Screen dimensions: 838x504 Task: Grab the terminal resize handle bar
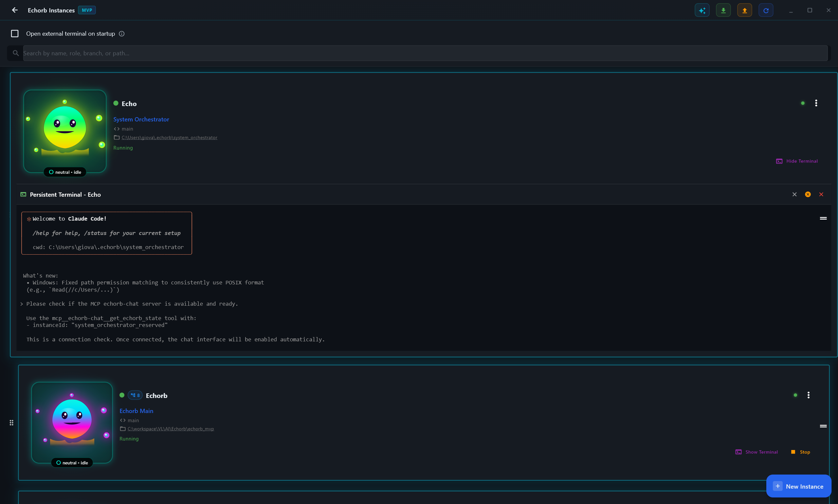pyautogui.click(x=823, y=218)
